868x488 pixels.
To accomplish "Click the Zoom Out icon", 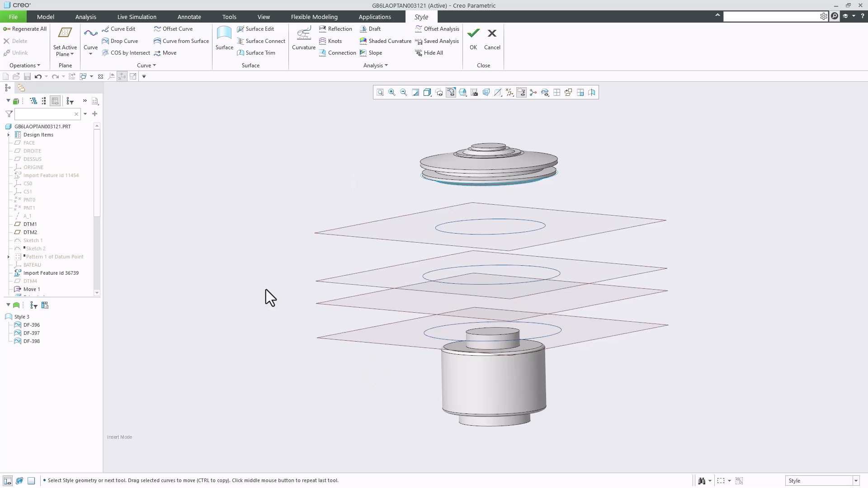I will coord(404,93).
